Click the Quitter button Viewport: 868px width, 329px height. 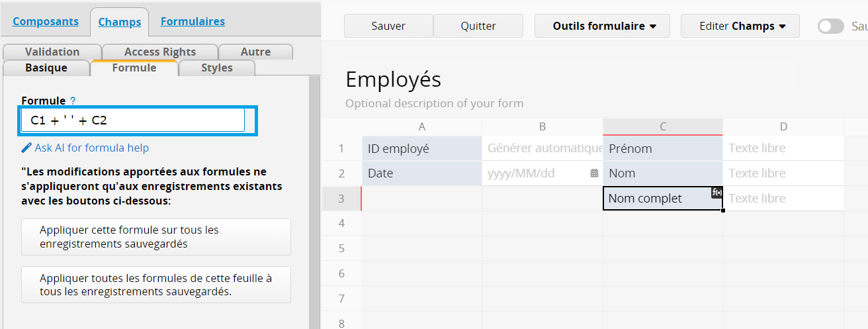tap(478, 26)
